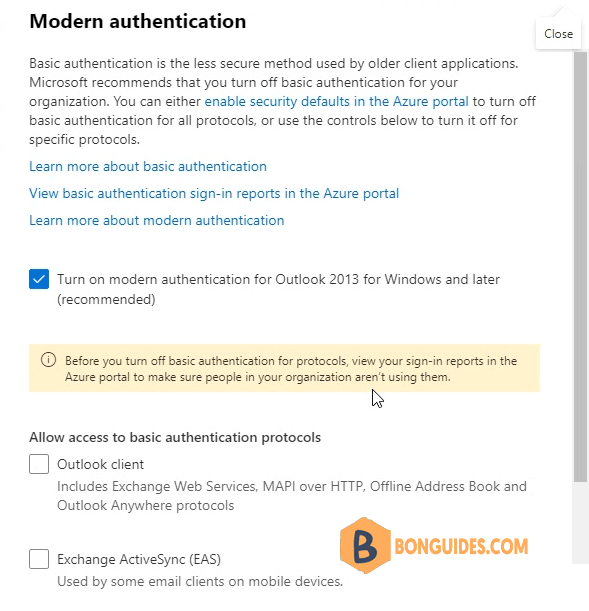589x611 pixels.
Task: Click the Outlook client protocols description text
Action: click(292, 496)
